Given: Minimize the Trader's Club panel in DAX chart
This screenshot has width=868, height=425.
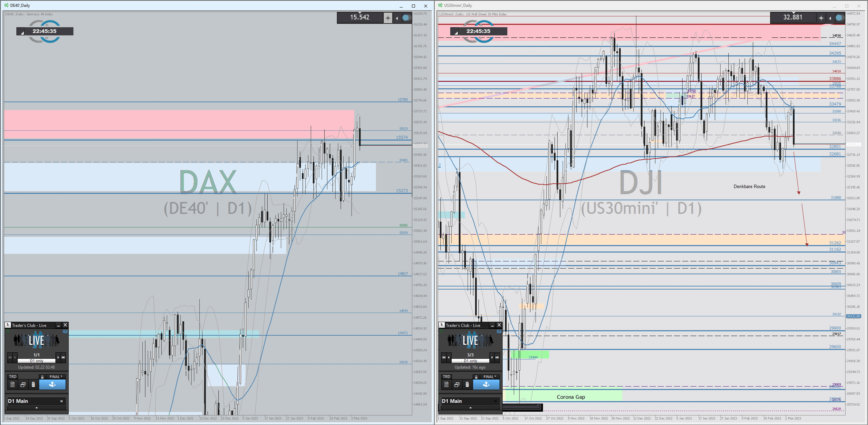Looking at the screenshot, I should 58,325.
